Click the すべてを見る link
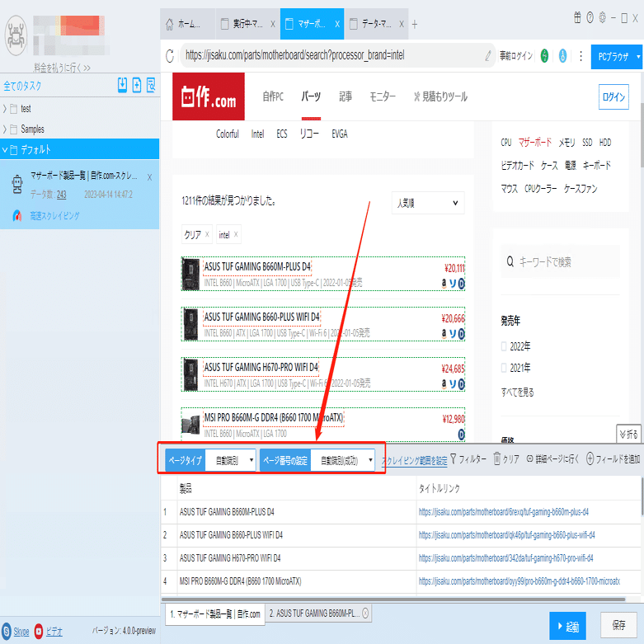 pyautogui.click(x=517, y=393)
